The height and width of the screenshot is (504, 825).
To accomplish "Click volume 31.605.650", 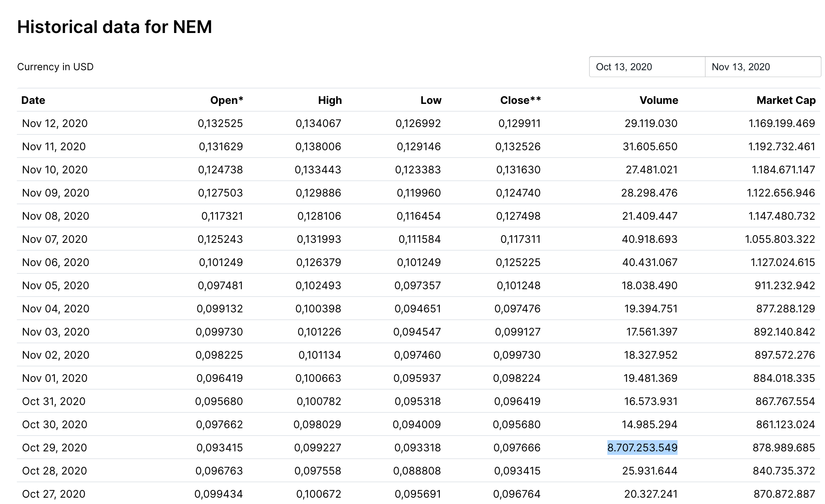I will 650,147.
